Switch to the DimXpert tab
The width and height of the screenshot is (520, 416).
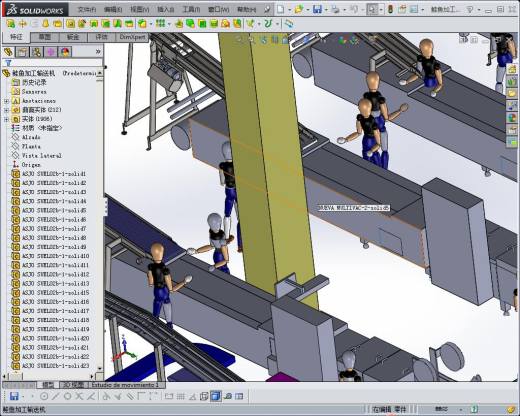pyautogui.click(x=132, y=37)
